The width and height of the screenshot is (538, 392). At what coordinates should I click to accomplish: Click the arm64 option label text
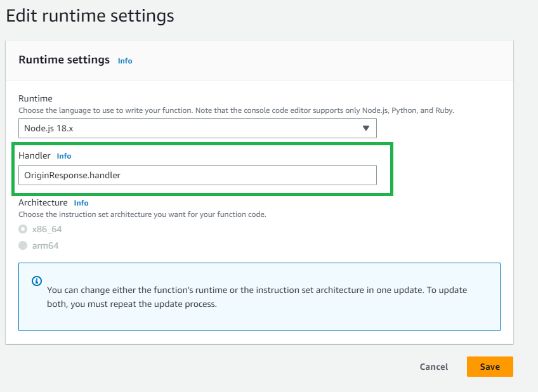pyautogui.click(x=45, y=245)
